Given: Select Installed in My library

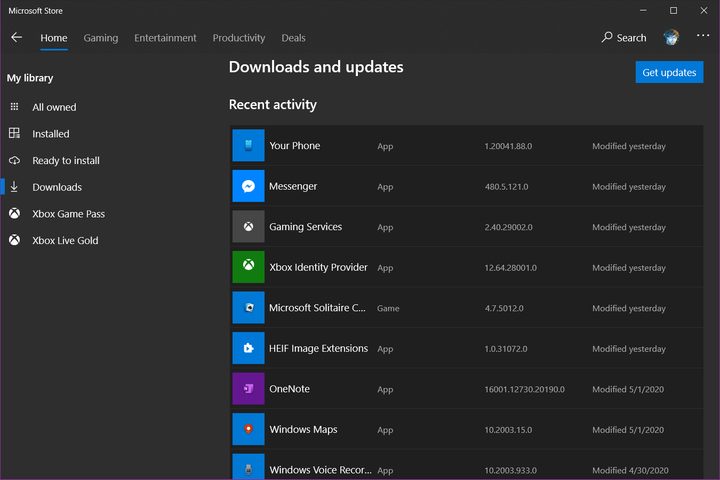Looking at the screenshot, I should [x=51, y=134].
